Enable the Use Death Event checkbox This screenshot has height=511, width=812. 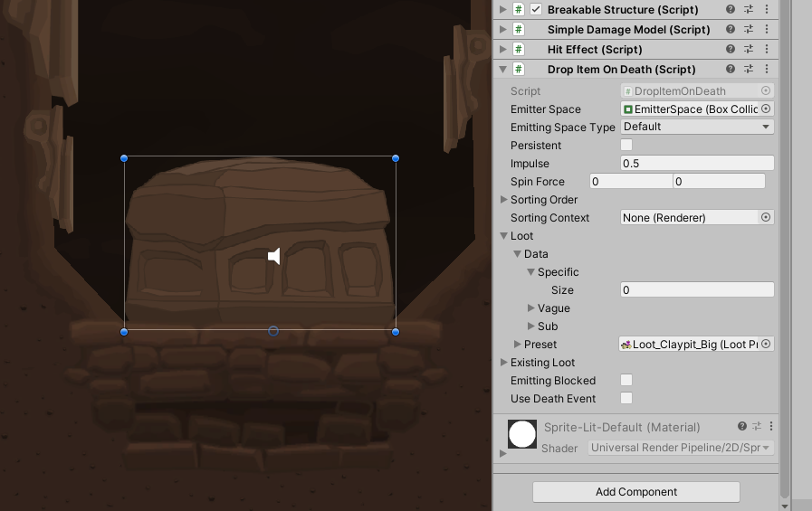pos(626,399)
